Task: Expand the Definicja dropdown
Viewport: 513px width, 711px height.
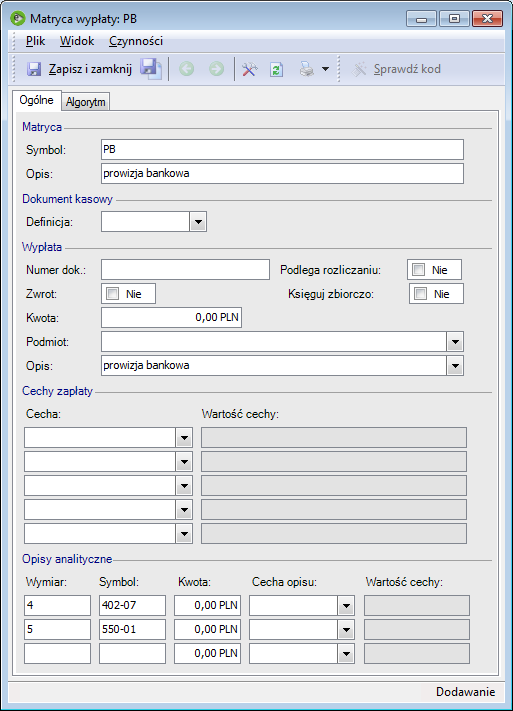Action: (x=198, y=222)
